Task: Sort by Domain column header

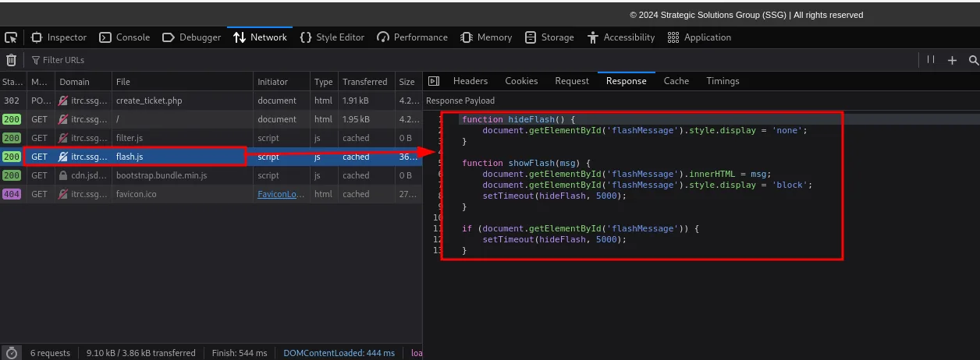Action: point(83,82)
